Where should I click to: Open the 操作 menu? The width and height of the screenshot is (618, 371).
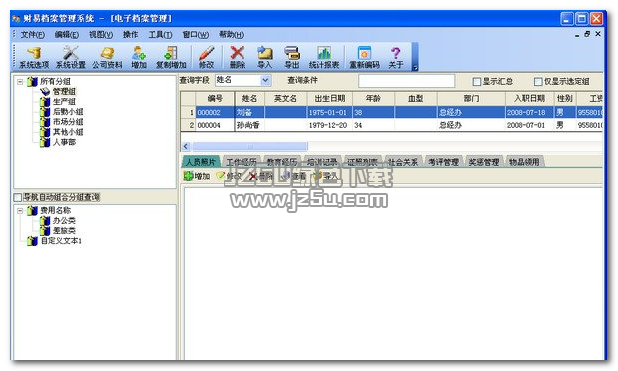pos(130,35)
